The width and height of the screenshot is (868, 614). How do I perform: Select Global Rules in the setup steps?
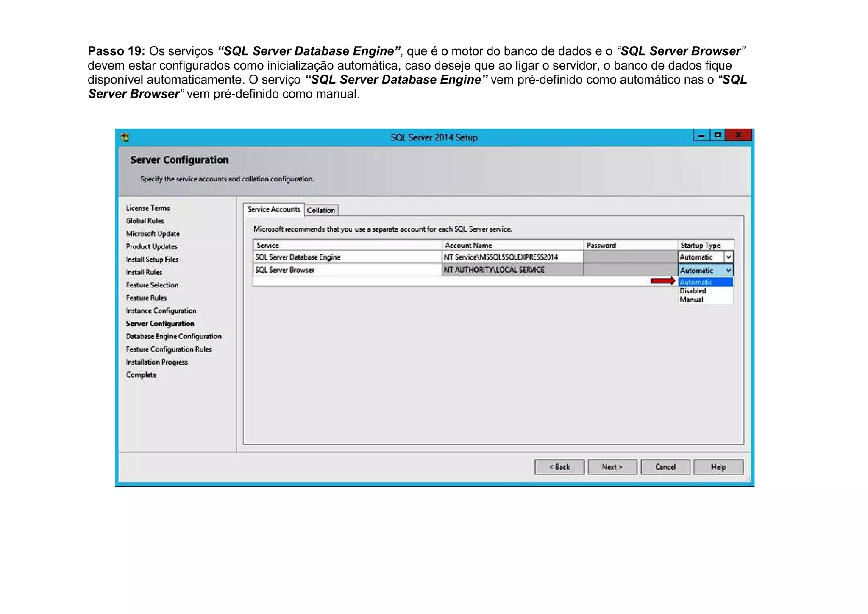[x=145, y=221]
